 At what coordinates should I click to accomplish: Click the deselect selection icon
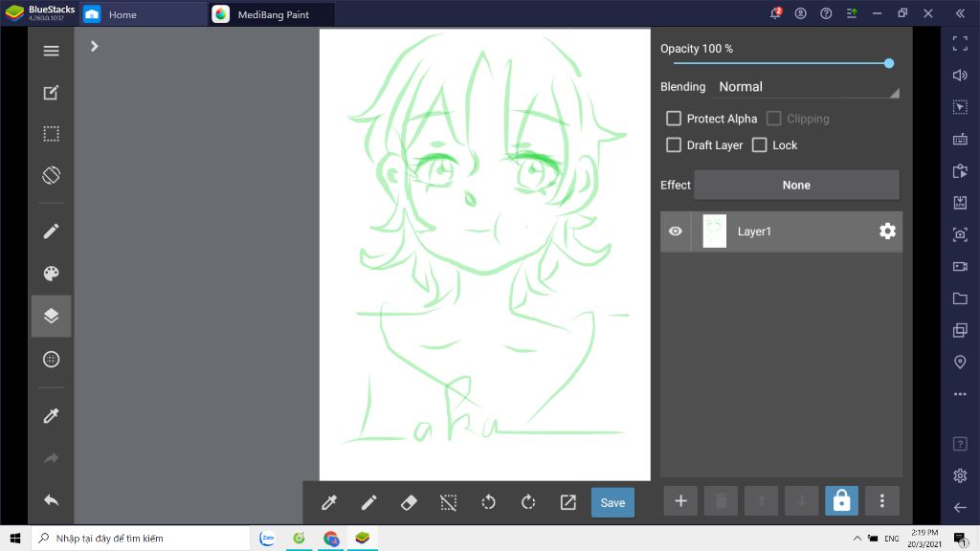click(x=448, y=502)
